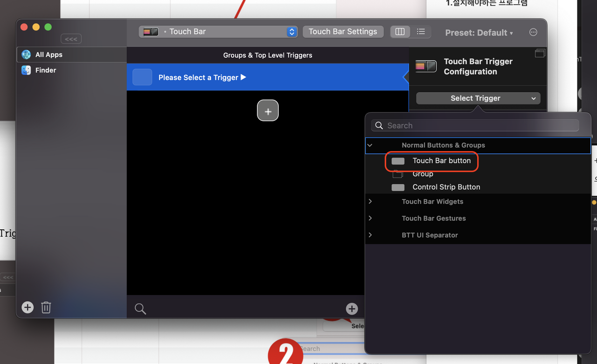This screenshot has width=597, height=364.
Task: Open the Select Trigger dropdown
Action: pyautogui.click(x=478, y=98)
